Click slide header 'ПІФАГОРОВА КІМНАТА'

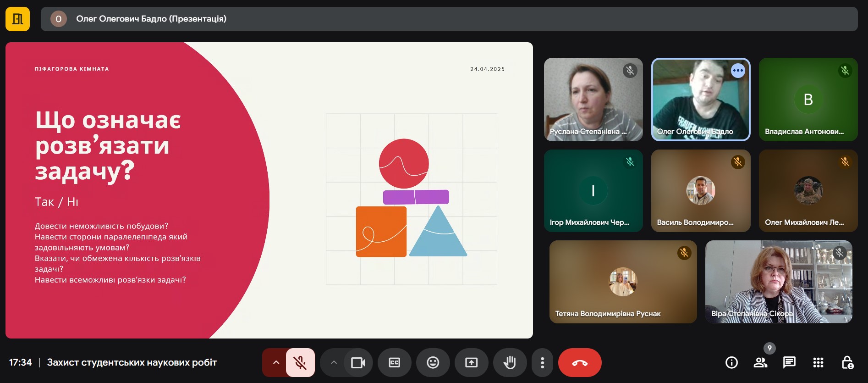point(72,69)
